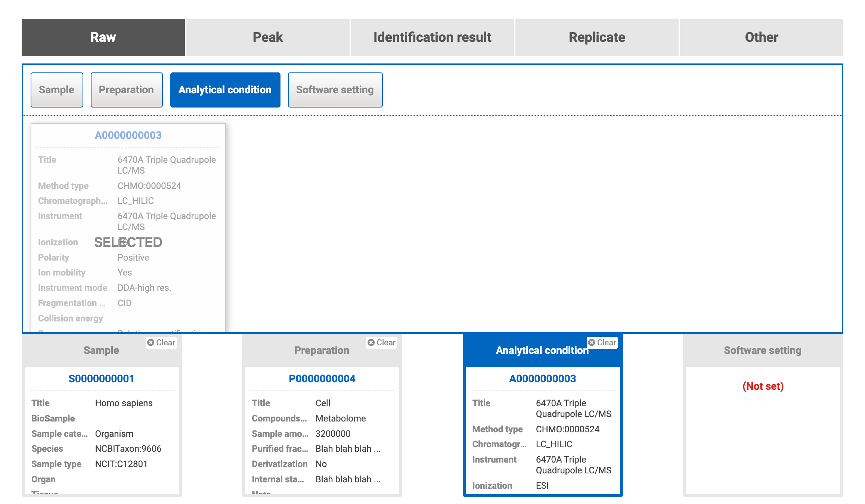Select the Preparation sub-tab button
This screenshot has height=504, width=865.
pyautogui.click(x=127, y=90)
